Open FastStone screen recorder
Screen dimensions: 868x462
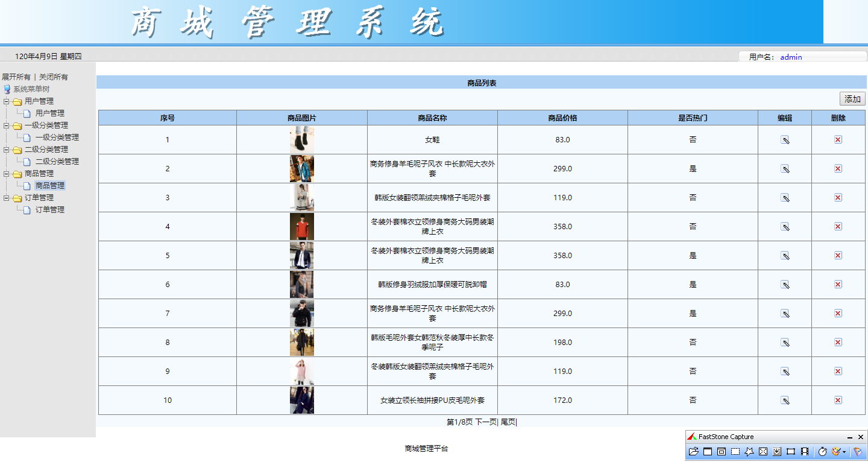point(805,452)
